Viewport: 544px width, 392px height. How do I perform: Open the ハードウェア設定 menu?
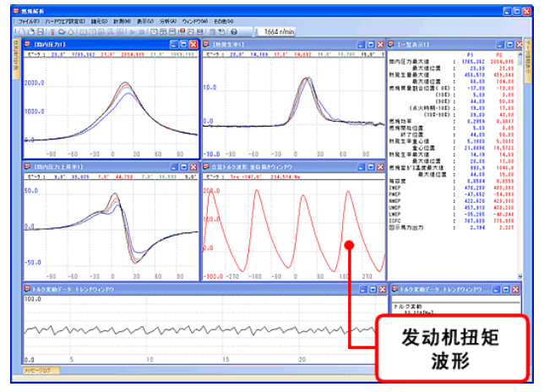(x=65, y=21)
